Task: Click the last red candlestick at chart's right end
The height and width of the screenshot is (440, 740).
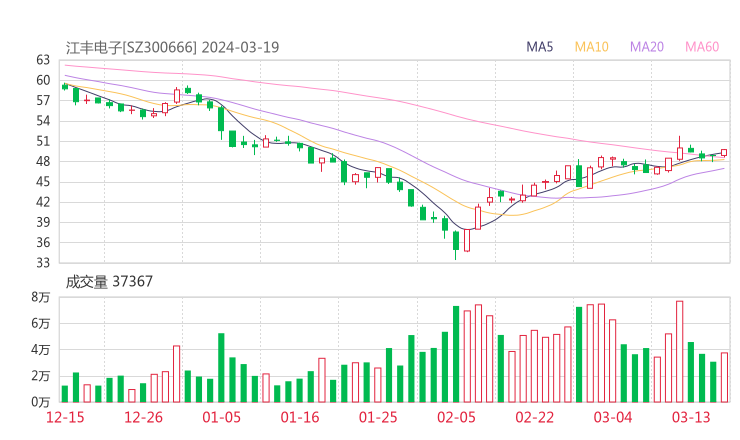Action: click(724, 152)
